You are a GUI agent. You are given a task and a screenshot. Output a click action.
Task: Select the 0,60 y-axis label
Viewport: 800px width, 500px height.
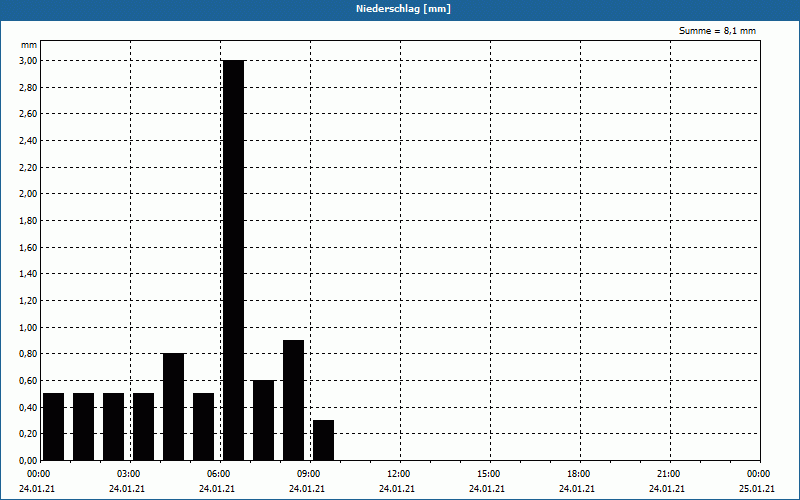[28, 381]
